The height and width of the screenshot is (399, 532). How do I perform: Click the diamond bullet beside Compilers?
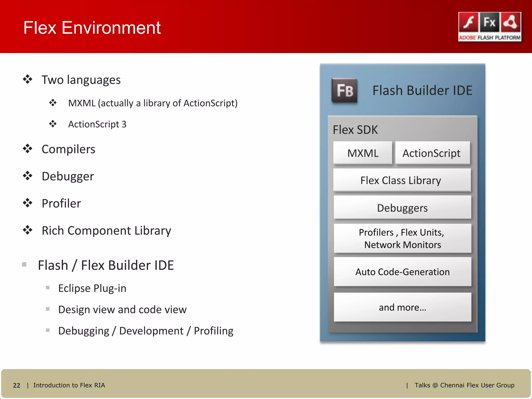[28, 149]
